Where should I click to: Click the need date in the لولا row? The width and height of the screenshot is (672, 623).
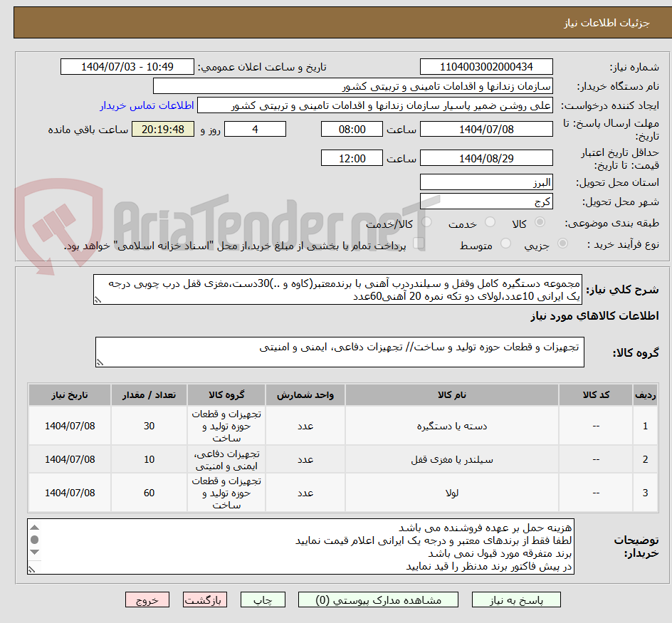point(70,493)
